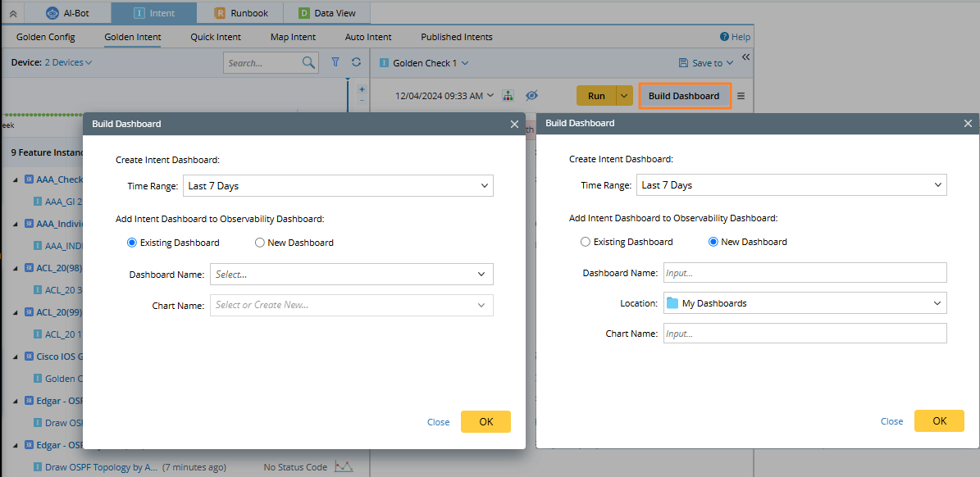The height and width of the screenshot is (477, 980).
Task: Toggle the eye visibility icon
Action: tap(531, 96)
